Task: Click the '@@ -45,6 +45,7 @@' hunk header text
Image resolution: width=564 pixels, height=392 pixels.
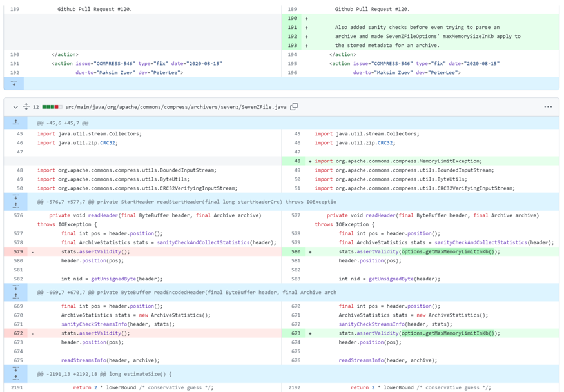Action: pyautogui.click(x=63, y=123)
